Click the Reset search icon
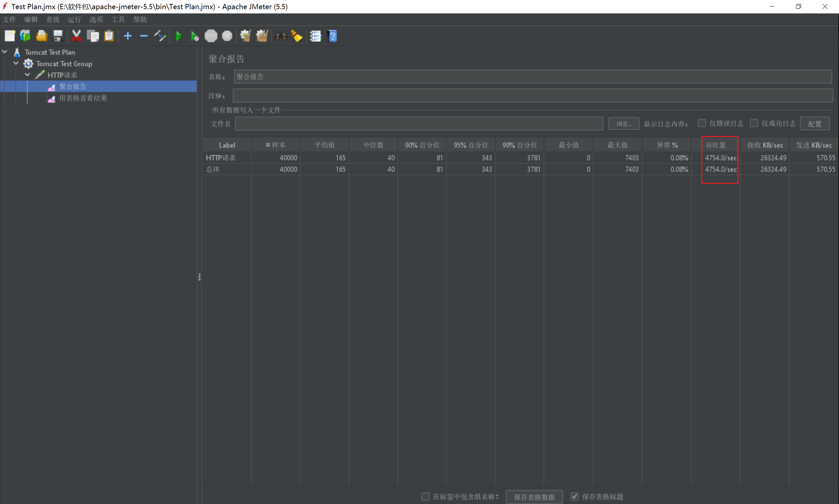 click(x=297, y=36)
